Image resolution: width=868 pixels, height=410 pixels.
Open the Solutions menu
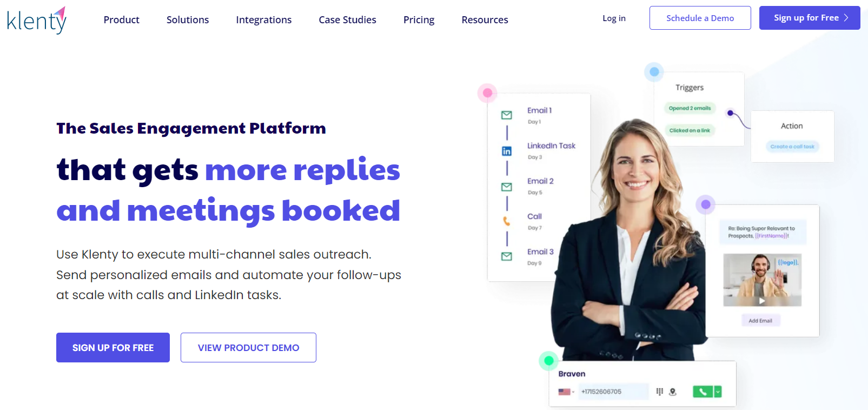pos(188,20)
